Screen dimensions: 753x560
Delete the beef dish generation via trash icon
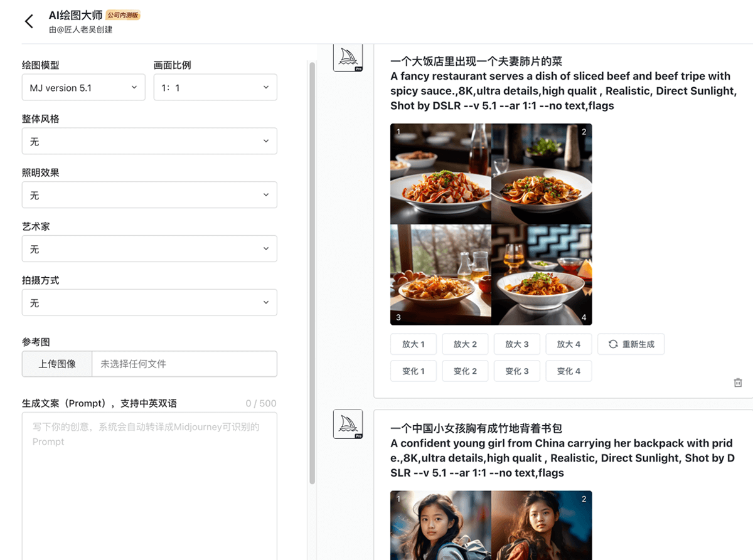point(738,383)
